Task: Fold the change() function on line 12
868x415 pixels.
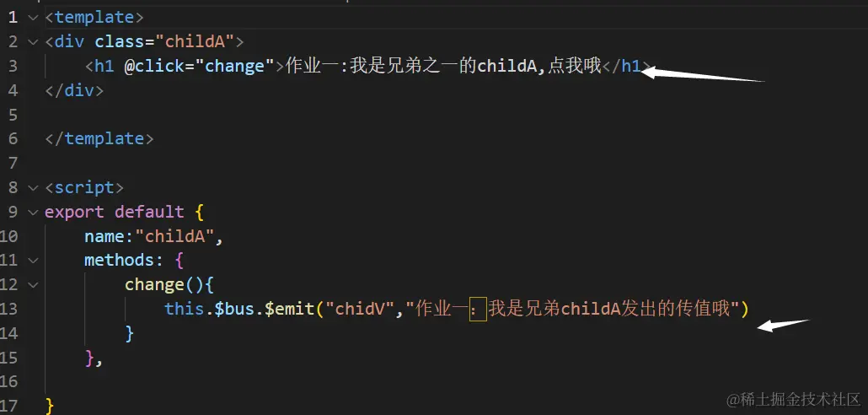Action: (x=32, y=285)
